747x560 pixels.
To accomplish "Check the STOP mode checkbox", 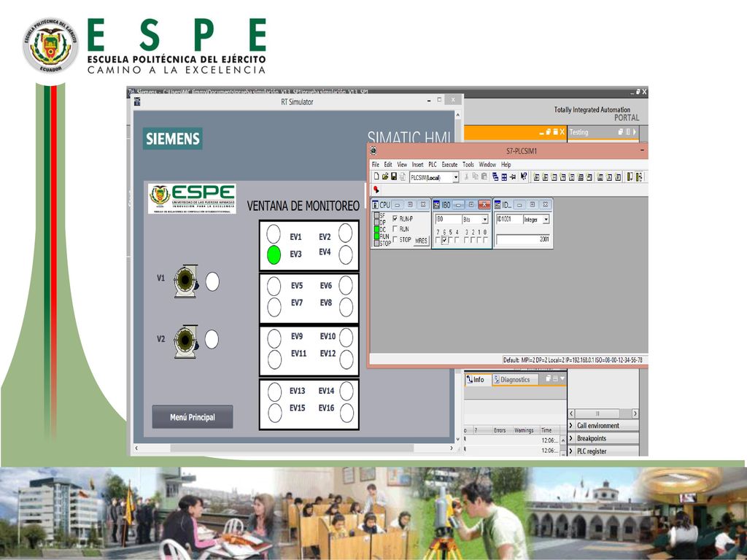I will click(395, 239).
